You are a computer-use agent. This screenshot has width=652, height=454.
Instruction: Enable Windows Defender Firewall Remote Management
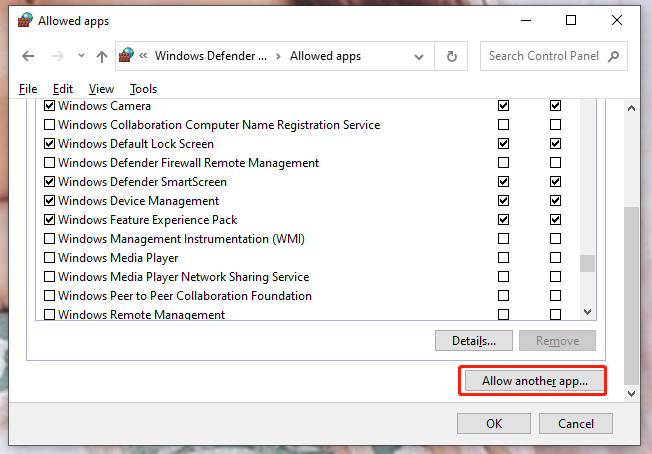point(49,163)
